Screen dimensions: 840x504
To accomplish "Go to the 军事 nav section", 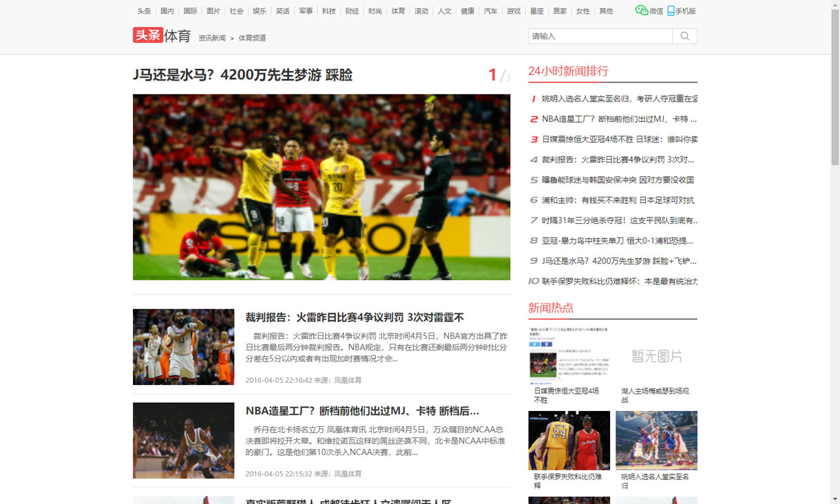I will point(306,11).
